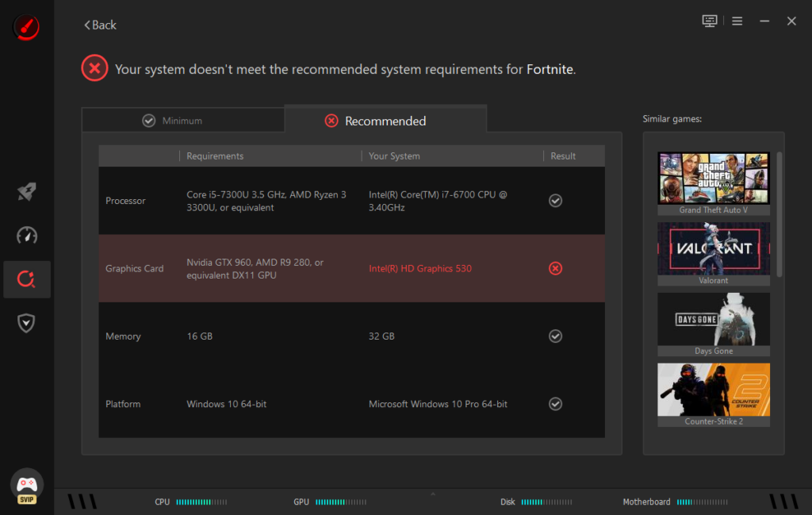Viewport: 812px width, 515px height.
Task: Minimize the window
Action: coord(764,21)
